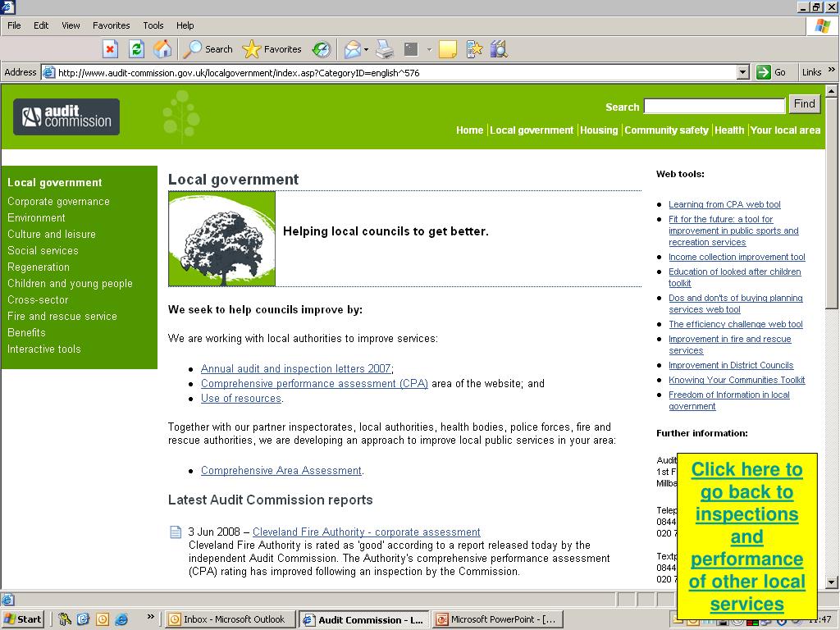This screenshot has width=840, height=630.
Task: Click the Audit Commission logo
Action: click(66, 116)
